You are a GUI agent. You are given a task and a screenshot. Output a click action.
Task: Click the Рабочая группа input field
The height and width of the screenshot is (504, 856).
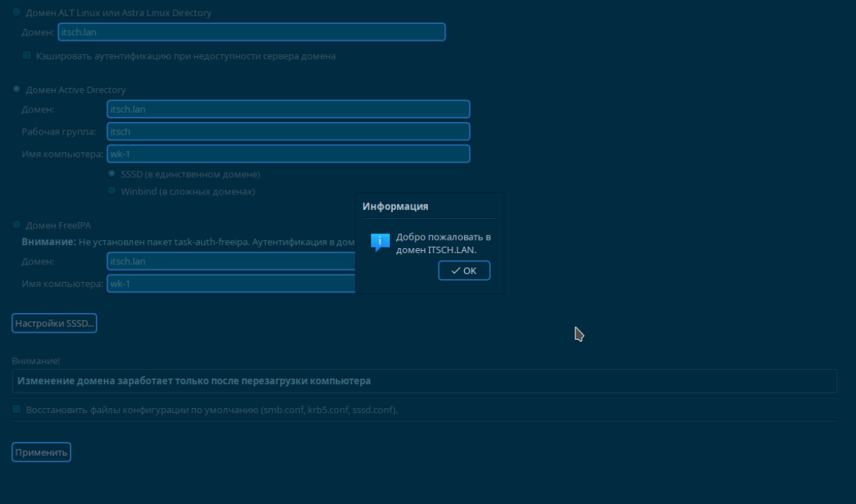pos(288,132)
